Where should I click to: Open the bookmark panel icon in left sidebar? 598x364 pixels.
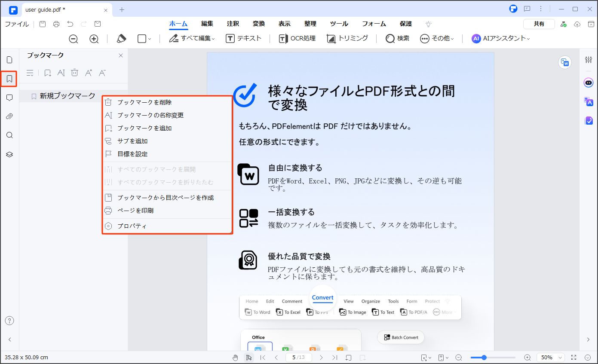[9, 79]
